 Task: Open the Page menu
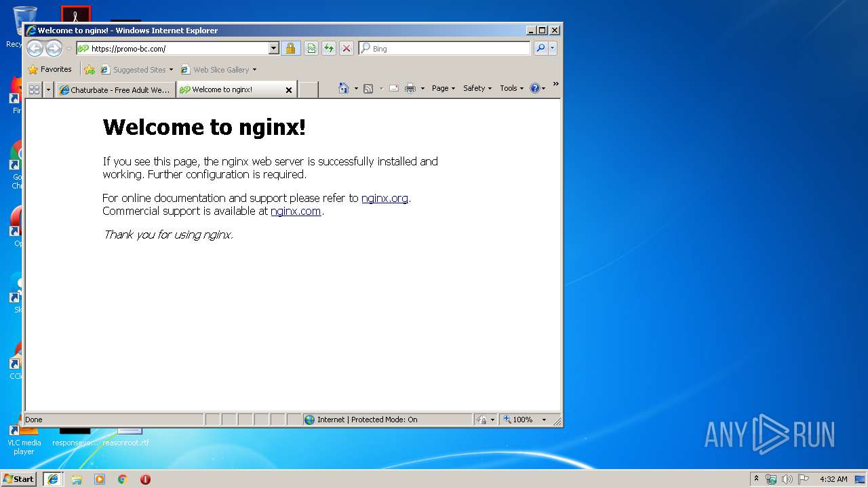(x=443, y=88)
